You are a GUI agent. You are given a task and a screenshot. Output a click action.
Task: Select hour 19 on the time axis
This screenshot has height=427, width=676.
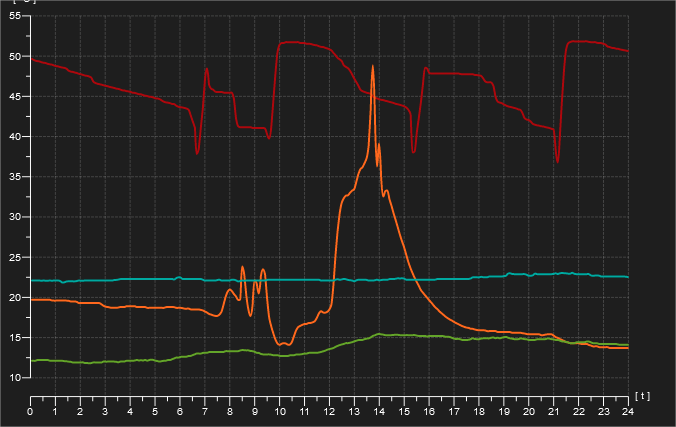504,412
